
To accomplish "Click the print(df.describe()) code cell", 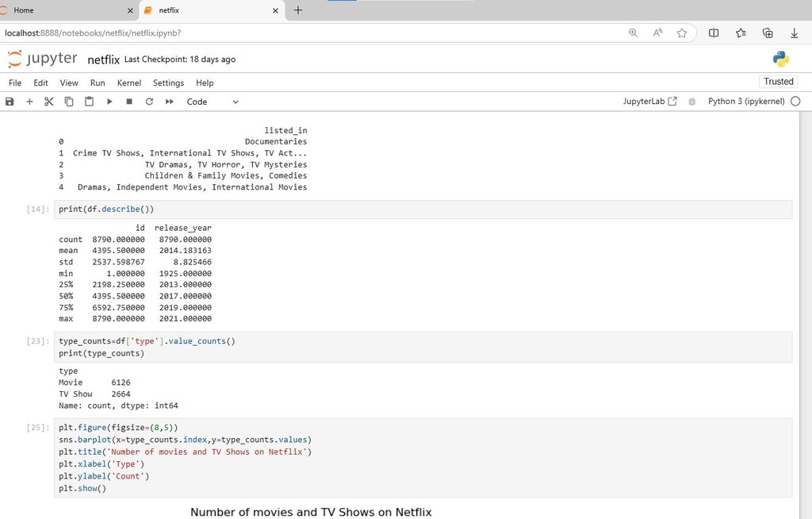I will (423, 209).
